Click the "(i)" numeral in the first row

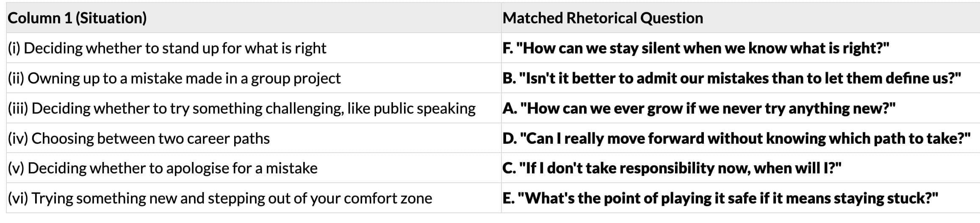click(14, 48)
